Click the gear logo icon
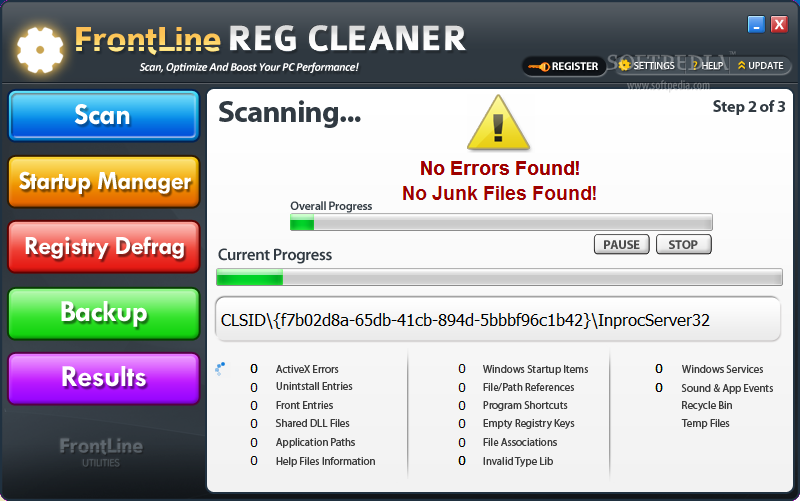The width and height of the screenshot is (800, 501). click(x=40, y=50)
